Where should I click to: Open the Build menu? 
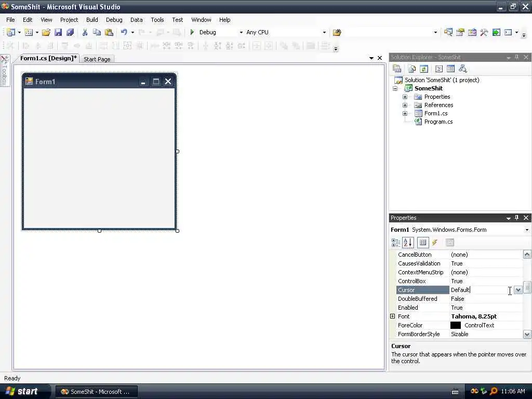pyautogui.click(x=92, y=20)
